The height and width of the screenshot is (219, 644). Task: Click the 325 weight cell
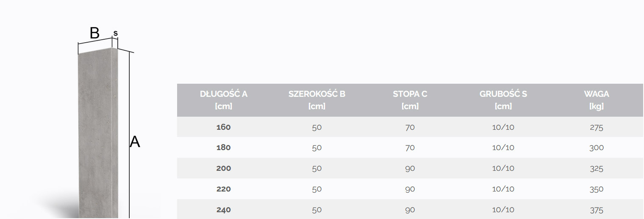coord(597,169)
